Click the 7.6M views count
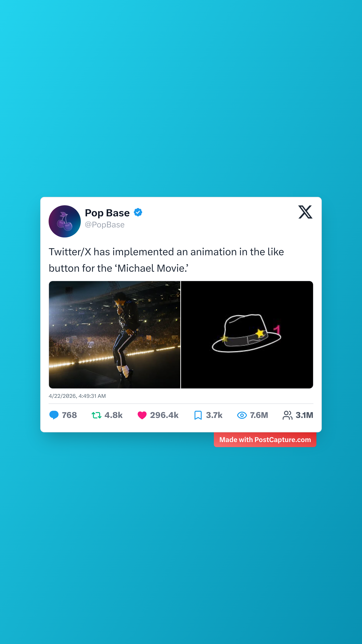Screen dimensions: 362x644 coord(259,415)
